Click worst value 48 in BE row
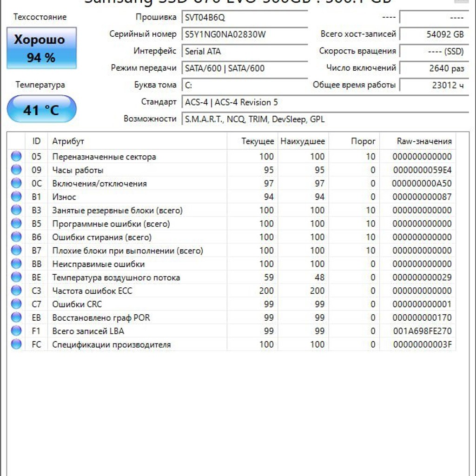 point(320,277)
